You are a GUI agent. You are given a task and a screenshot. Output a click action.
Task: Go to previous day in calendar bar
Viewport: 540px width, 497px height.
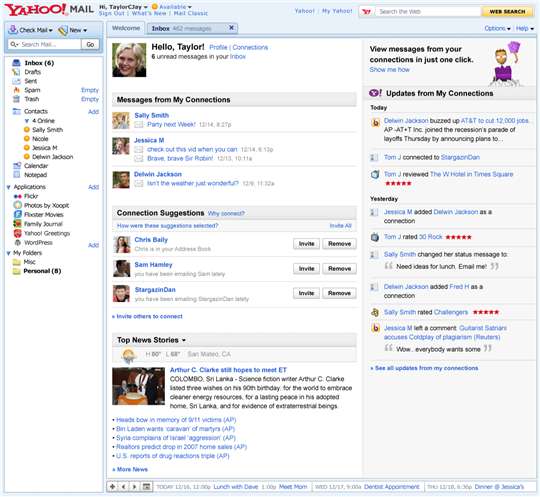[x=123, y=486]
